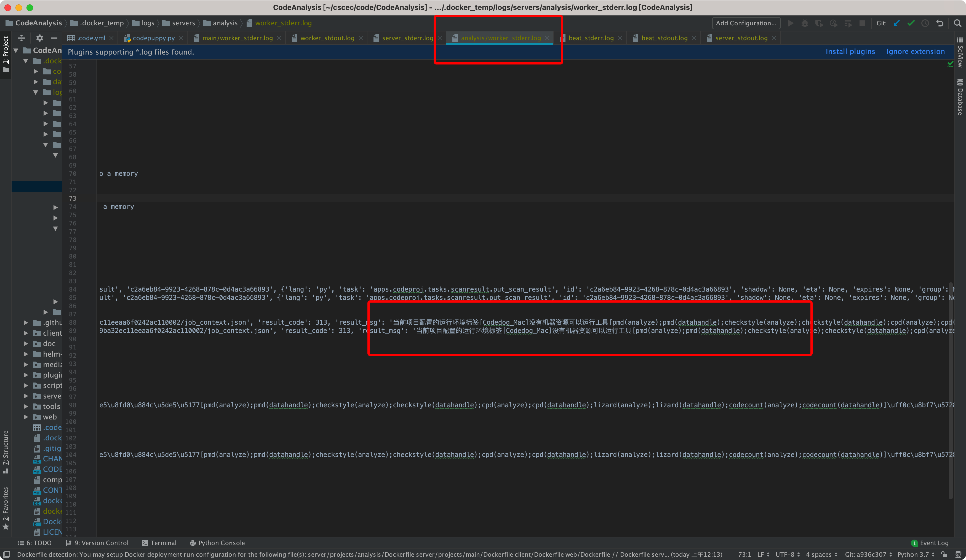966x560 pixels.
Task: Stop the running process with stop icon
Action: click(862, 23)
